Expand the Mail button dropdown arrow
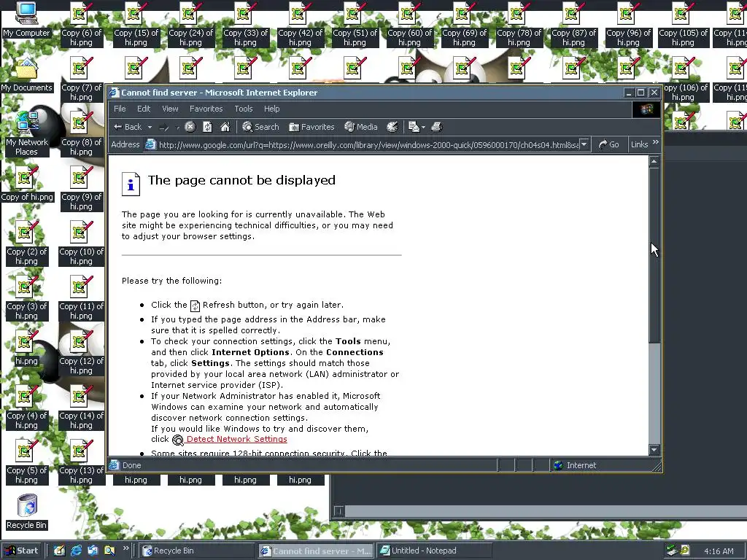Viewport: 747px width, 560px height. coord(423,127)
